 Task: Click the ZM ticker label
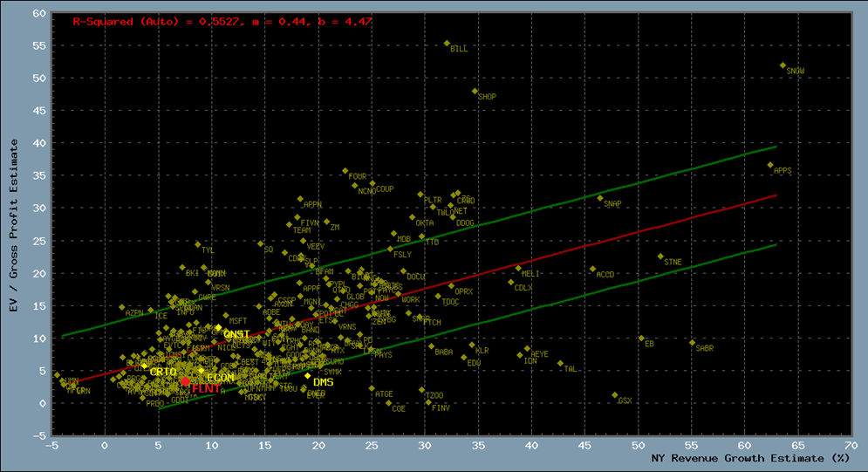click(335, 227)
